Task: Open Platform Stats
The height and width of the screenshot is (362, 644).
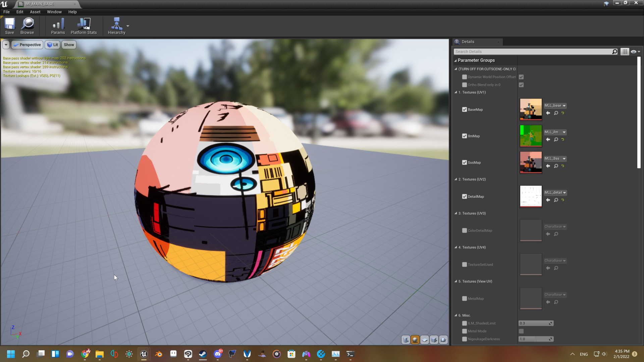Action: coord(83,26)
